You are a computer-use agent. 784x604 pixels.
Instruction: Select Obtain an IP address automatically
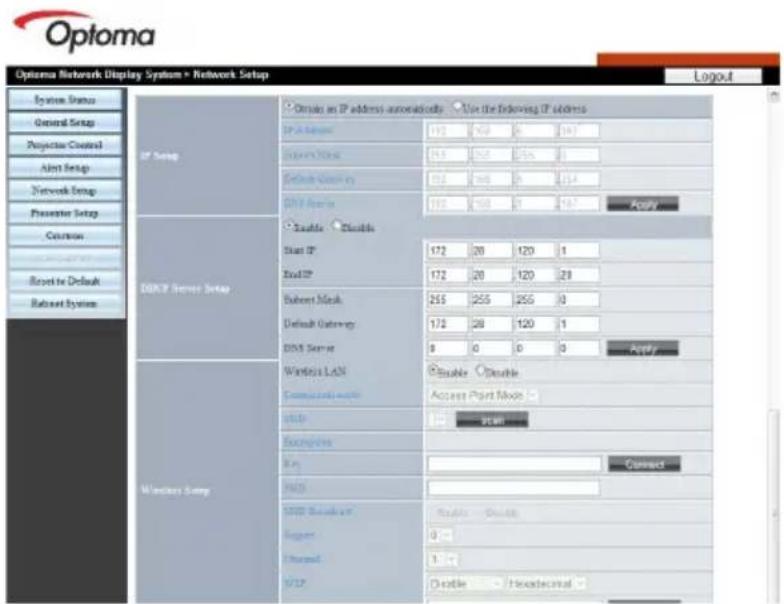click(x=288, y=107)
